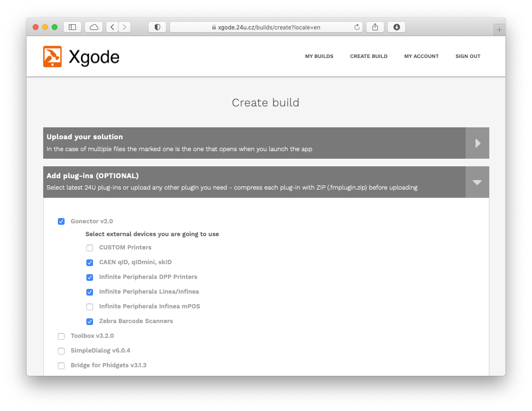Click the green fullscreen window button
Image resolution: width=532 pixels, height=411 pixels.
(x=55, y=27)
